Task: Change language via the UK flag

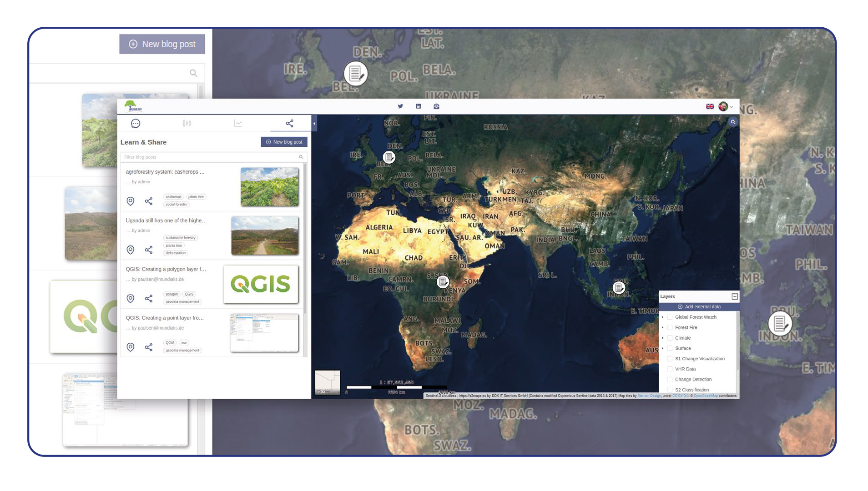Action: 710,106
